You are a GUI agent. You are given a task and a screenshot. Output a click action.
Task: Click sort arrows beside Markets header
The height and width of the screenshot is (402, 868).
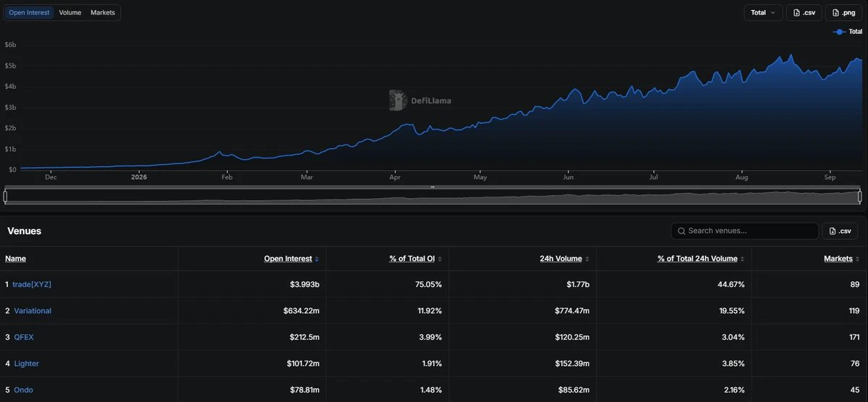[857, 259]
